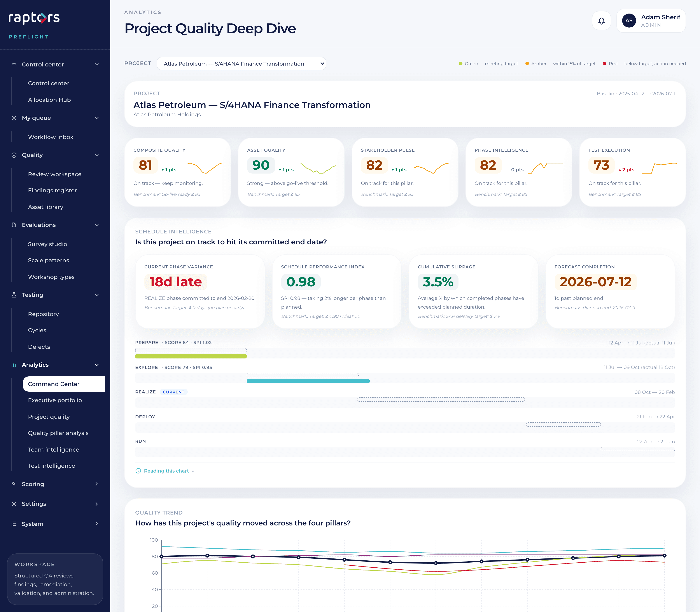The image size is (700, 612).
Task: Open Workshop types
Action: click(64, 277)
